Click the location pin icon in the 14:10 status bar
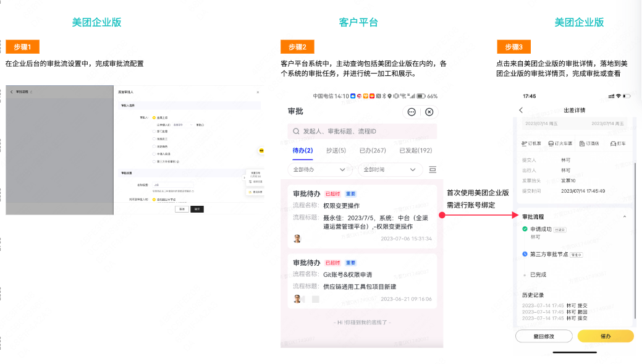 click(x=389, y=96)
